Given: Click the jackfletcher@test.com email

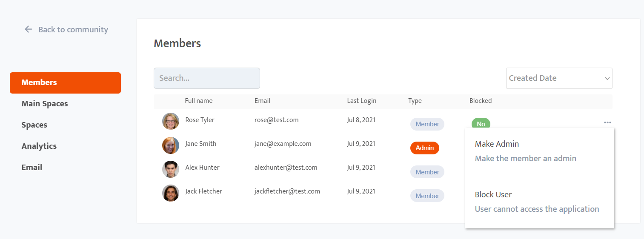Looking at the screenshot, I should click(x=287, y=191).
